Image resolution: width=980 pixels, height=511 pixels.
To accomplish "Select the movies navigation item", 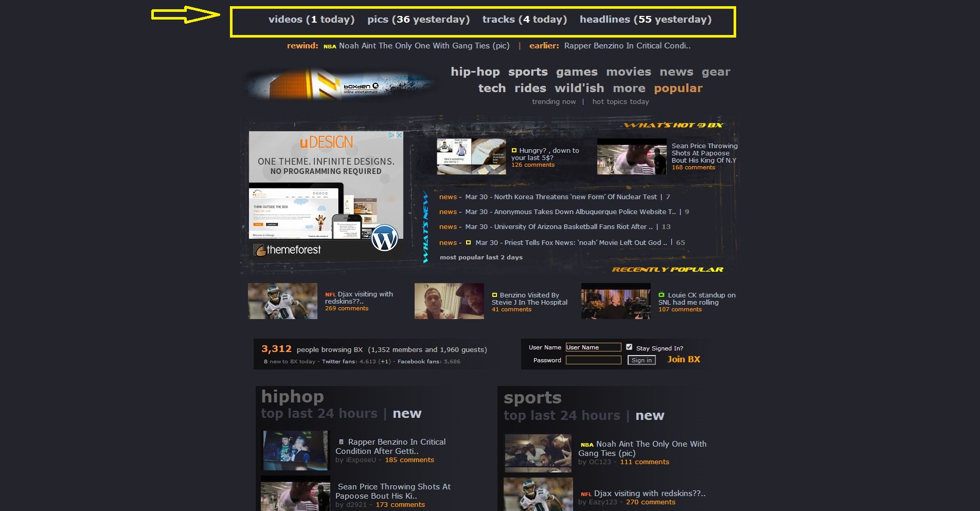I will coord(629,72).
